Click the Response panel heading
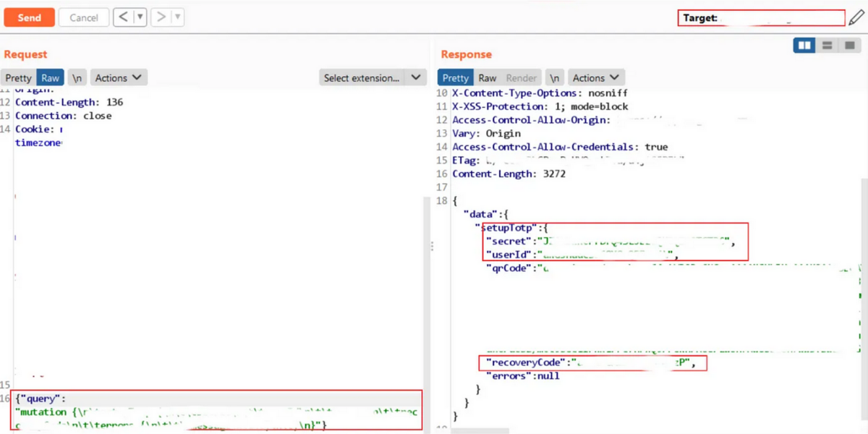This screenshot has width=868, height=434. point(467,54)
